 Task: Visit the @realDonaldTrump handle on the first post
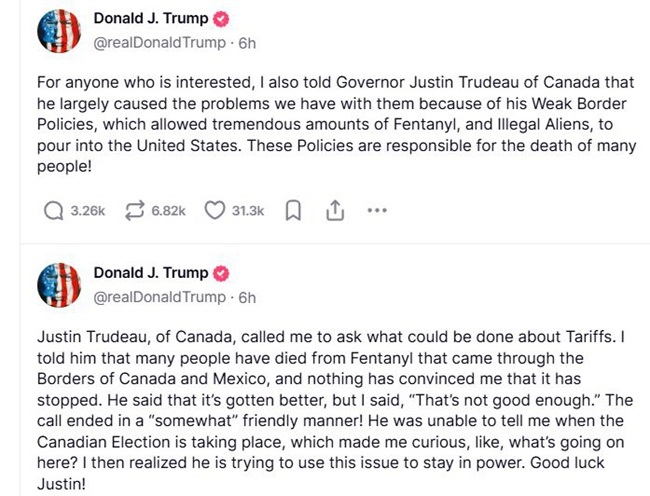click(x=160, y=43)
